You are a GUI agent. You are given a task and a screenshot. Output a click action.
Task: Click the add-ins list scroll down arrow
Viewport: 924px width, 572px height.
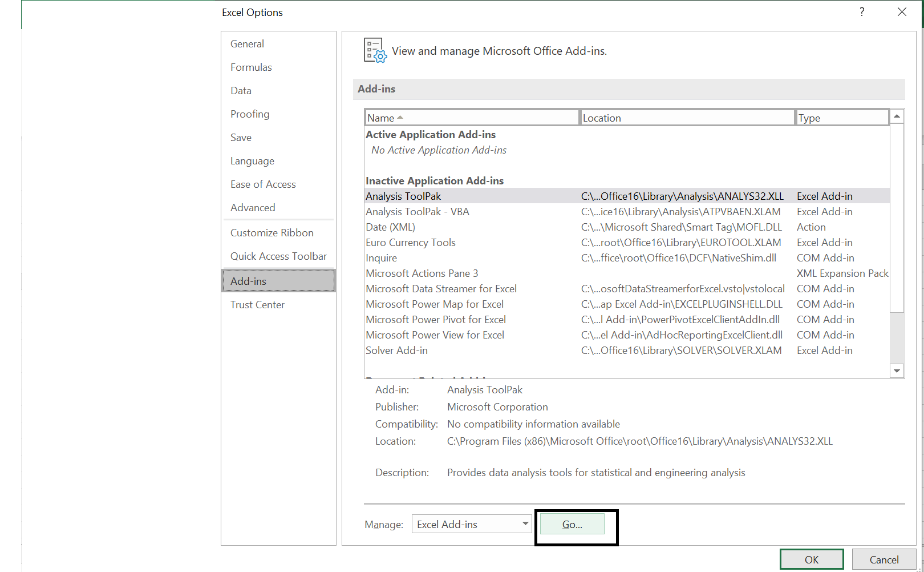[897, 371]
